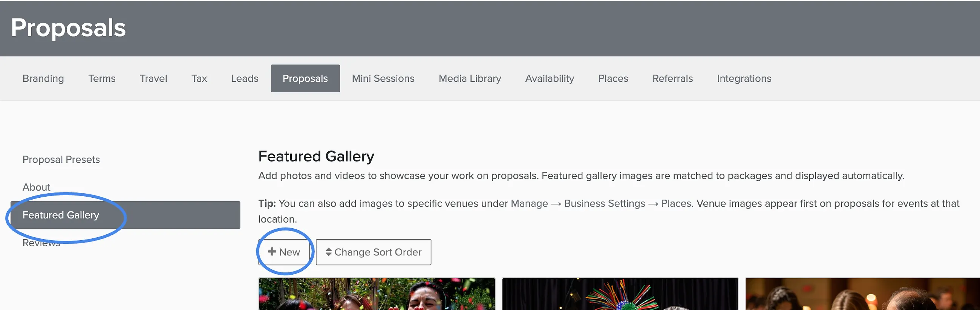Switch to the Terms tab
This screenshot has width=980, height=310.
(102, 78)
